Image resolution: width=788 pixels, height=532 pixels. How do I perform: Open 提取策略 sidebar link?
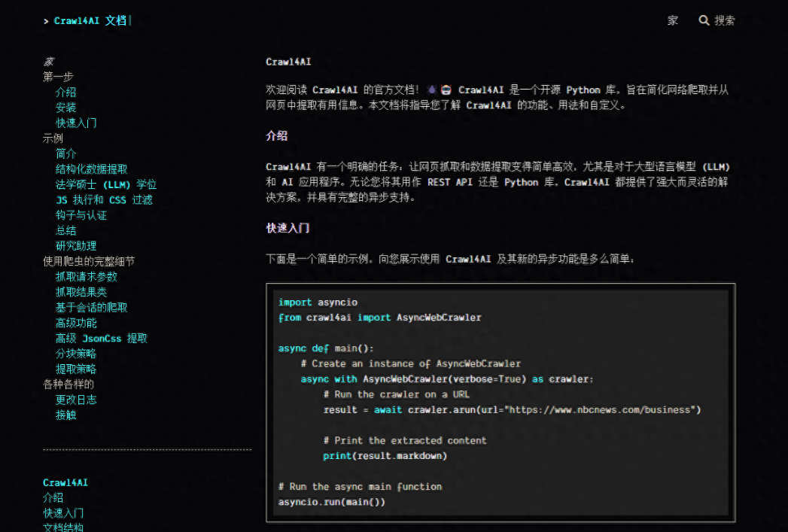point(76,369)
